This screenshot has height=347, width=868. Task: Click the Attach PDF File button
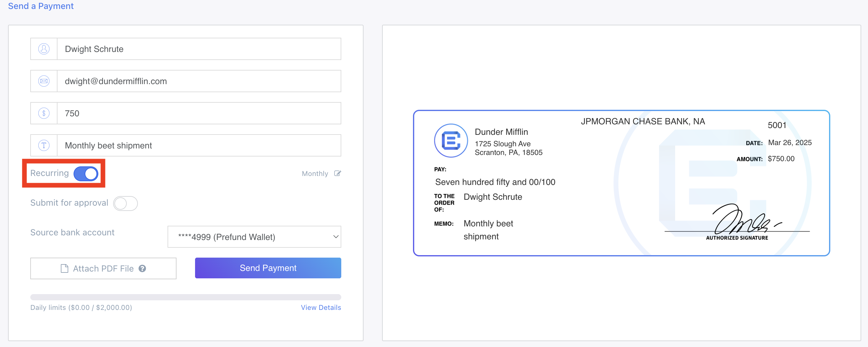103,268
